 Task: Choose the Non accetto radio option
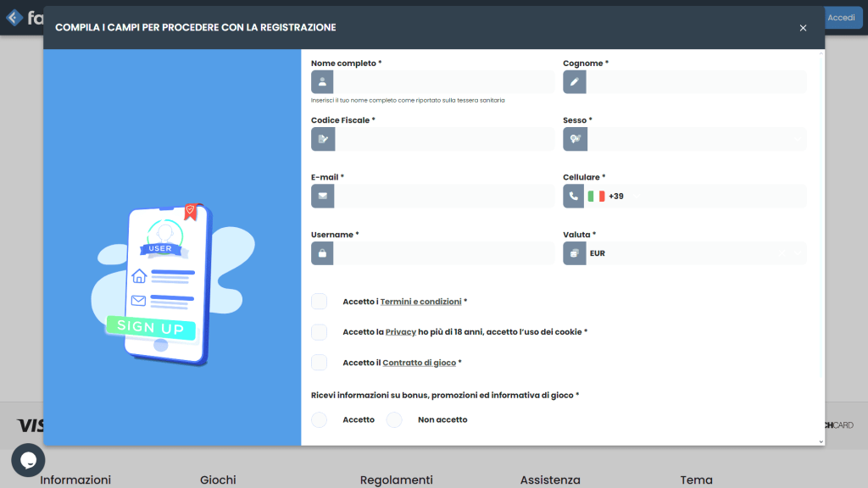click(x=394, y=420)
